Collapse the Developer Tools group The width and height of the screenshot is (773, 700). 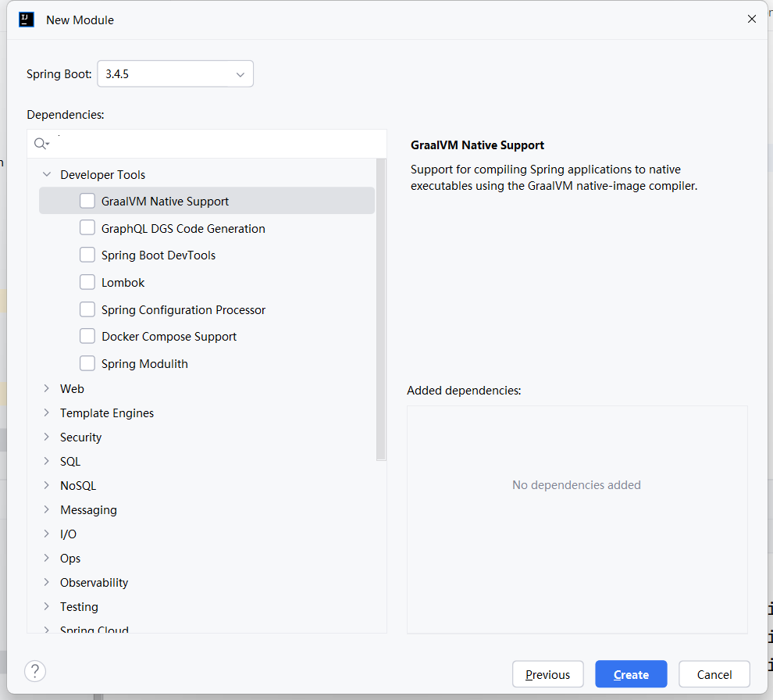(47, 174)
